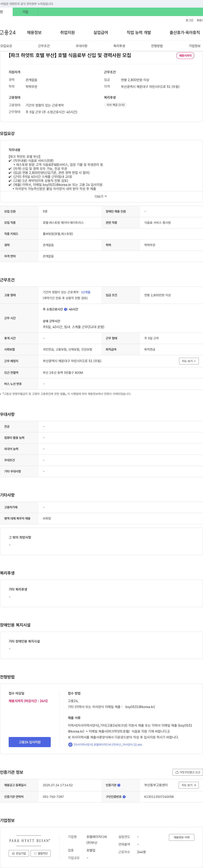Click the 12개월 contract period text
This screenshot has height=868, width=203.
point(86,292)
